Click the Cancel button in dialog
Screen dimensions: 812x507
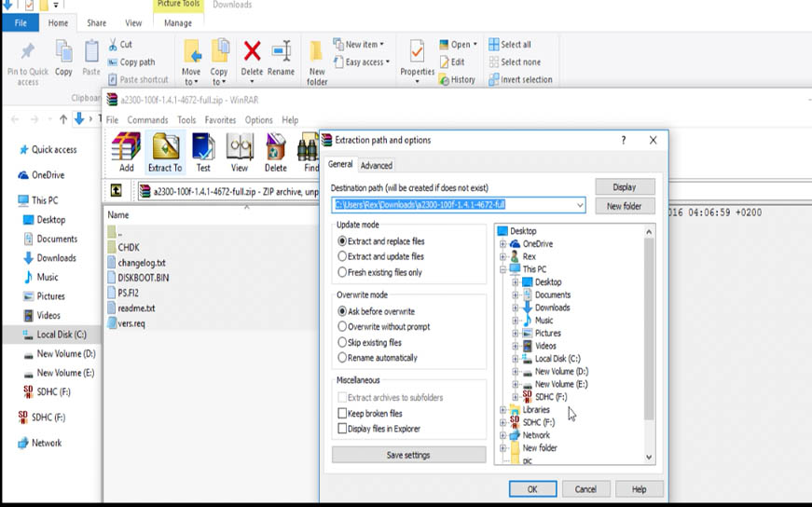click(585, 489)
